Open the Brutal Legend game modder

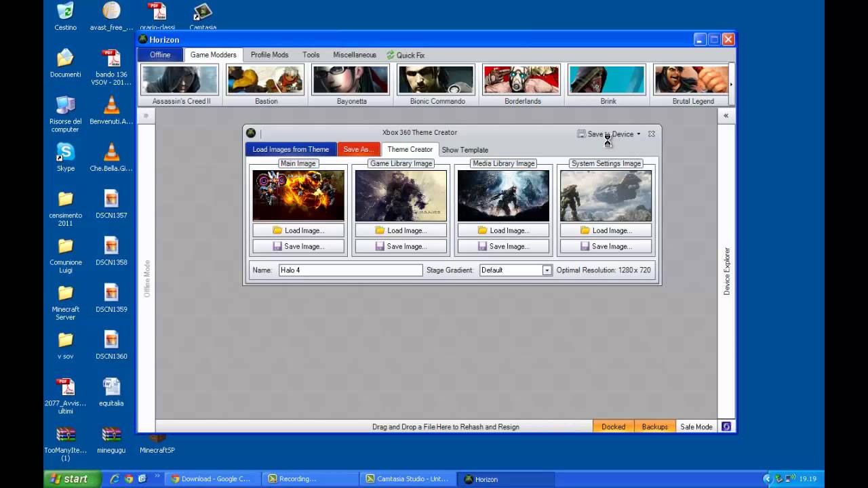pyautogui.click(x=692, y=85)
